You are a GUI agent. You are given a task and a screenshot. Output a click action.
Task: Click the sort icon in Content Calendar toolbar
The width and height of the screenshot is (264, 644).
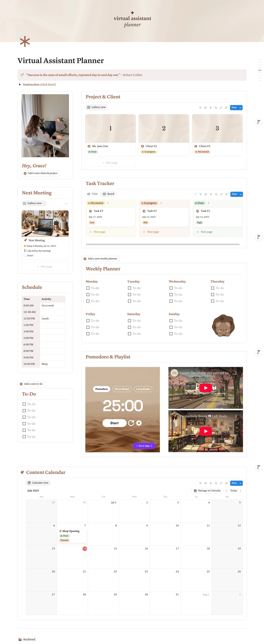(206, 483)
